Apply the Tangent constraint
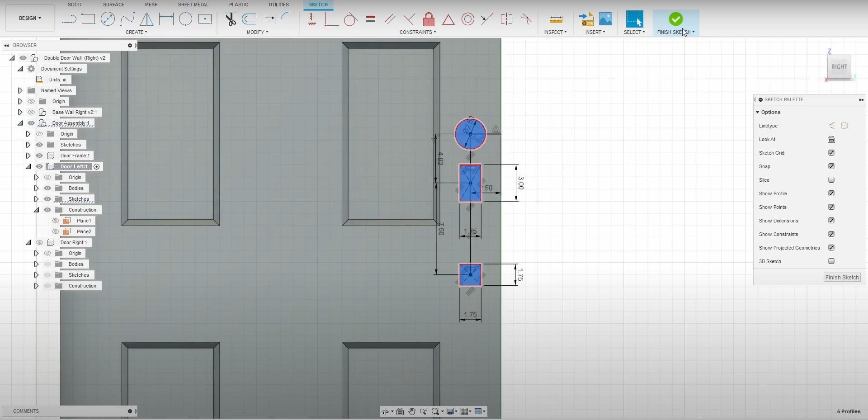The image size is (868, 420). pos(351,19)
